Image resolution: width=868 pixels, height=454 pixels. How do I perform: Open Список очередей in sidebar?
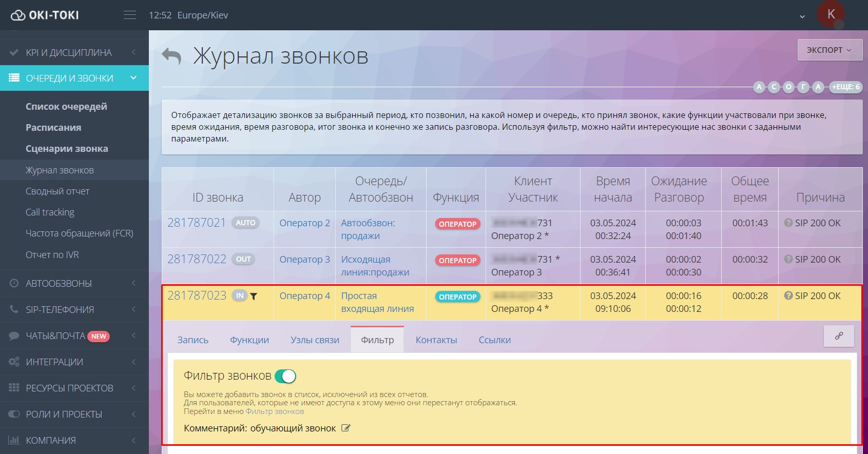pos(67,106)
